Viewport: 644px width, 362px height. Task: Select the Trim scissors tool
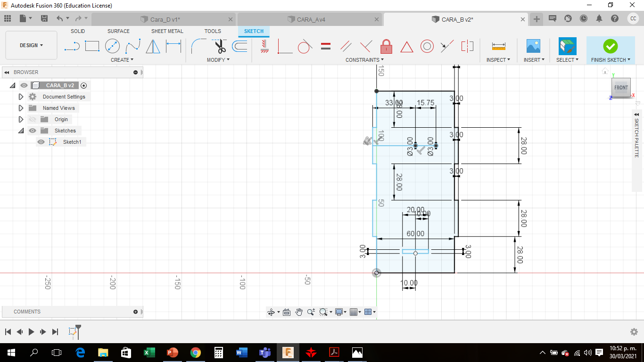[219, 46]
